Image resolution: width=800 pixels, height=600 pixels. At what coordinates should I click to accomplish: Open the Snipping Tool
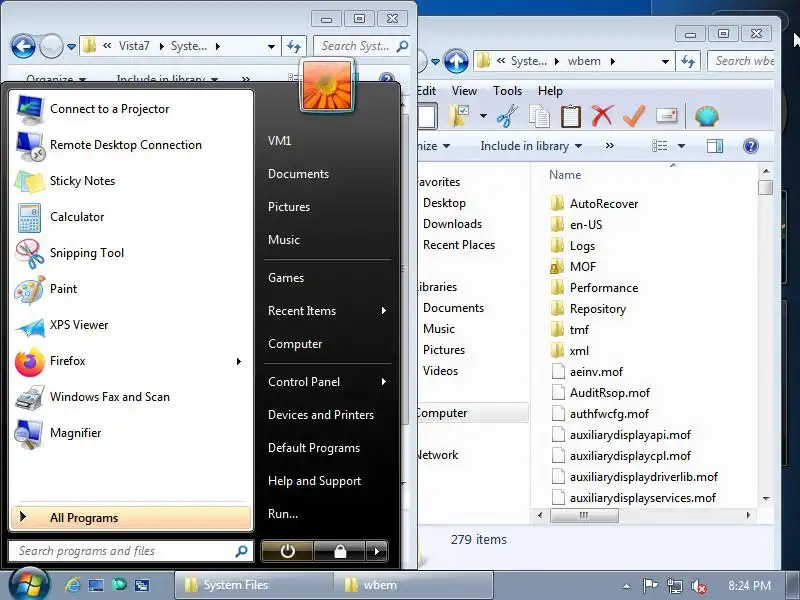click(x=131, y=253)
